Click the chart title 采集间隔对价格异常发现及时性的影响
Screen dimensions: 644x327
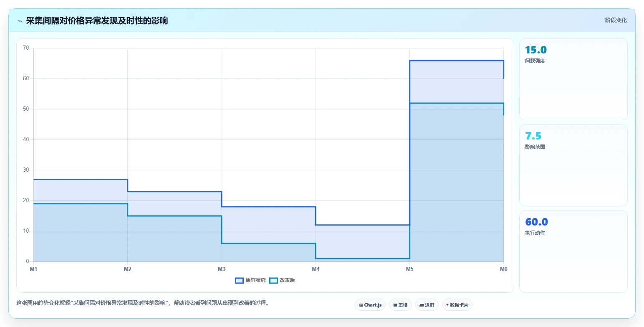tap(97, 20)
